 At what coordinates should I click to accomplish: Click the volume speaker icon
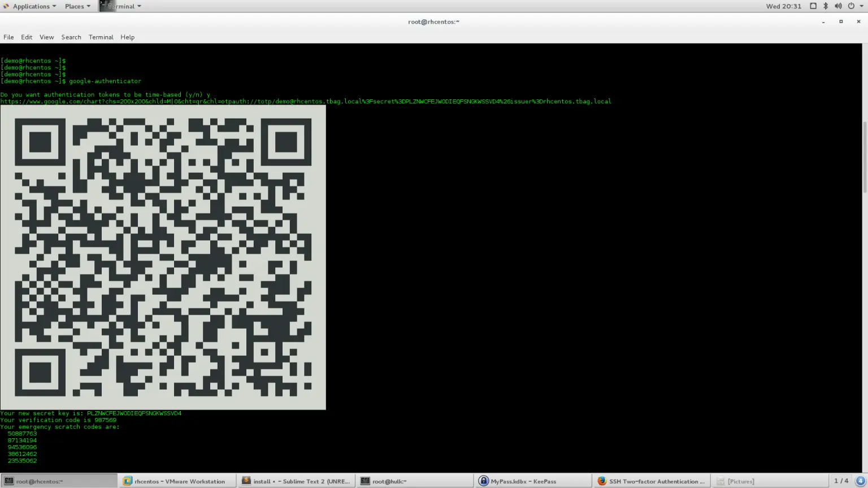[838, 6]
